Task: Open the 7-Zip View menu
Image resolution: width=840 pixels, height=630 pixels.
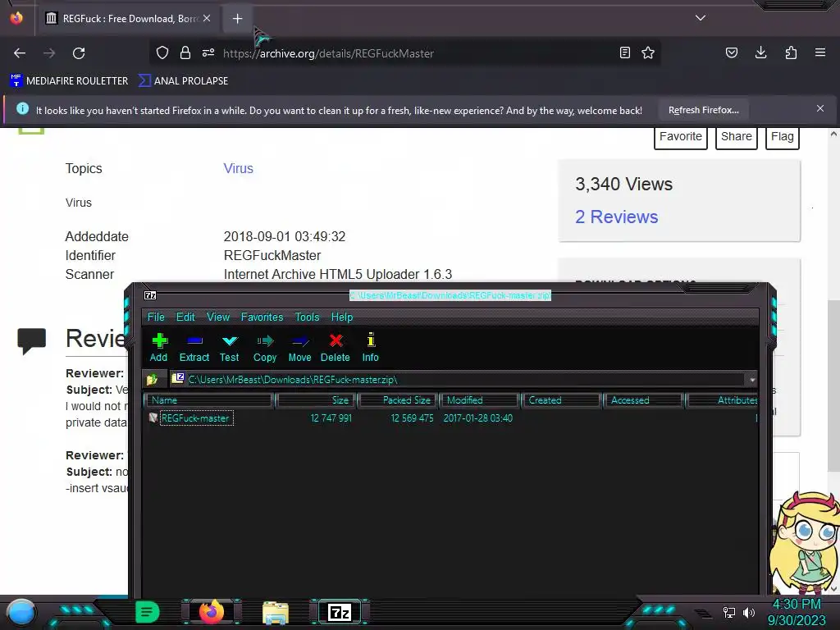Action: (x=218, y=317)
